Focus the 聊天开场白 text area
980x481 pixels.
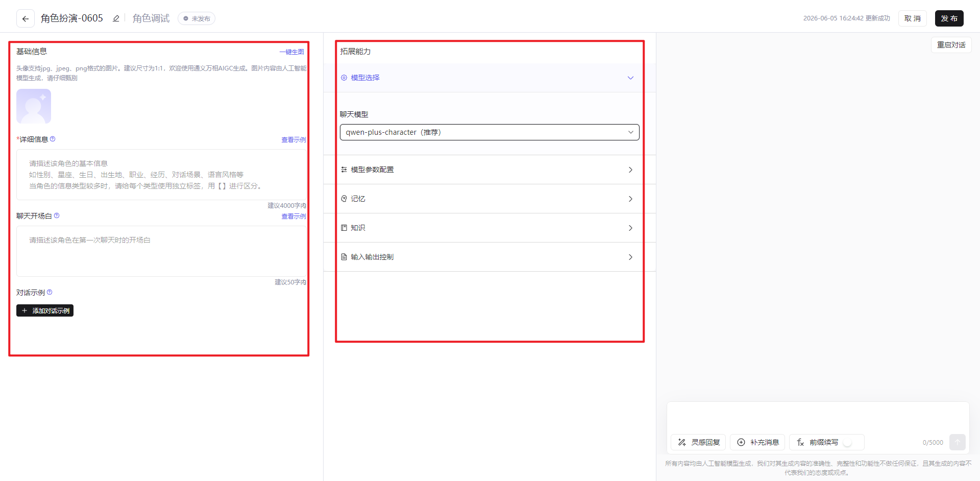coord(161,251)
